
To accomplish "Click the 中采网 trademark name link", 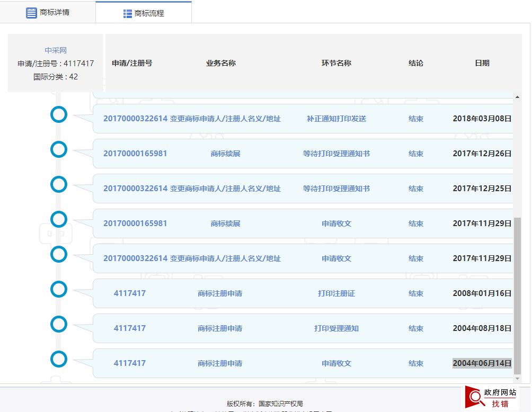I will tap(56, 50).
